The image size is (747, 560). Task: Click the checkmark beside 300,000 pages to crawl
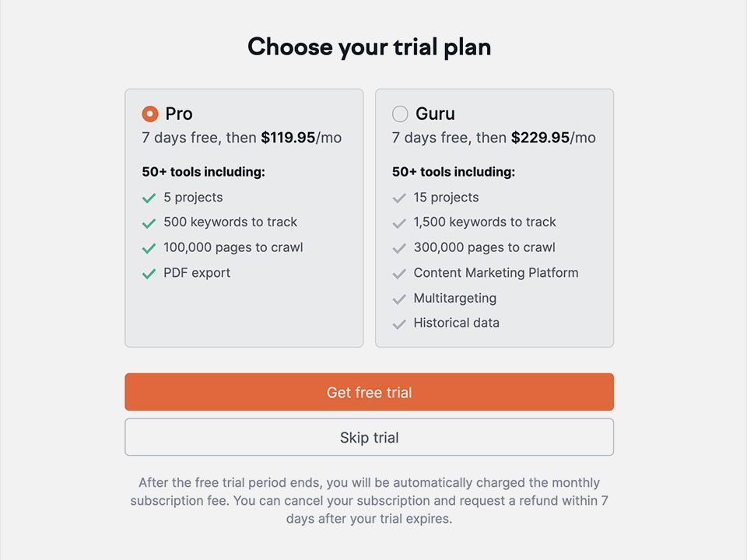(x=399, y=248)
